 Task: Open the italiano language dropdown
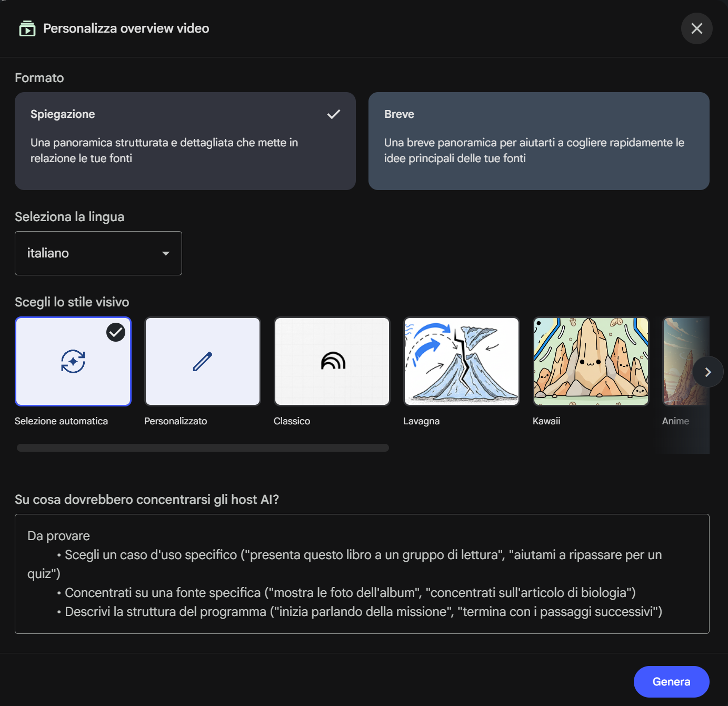(x=98, y=253)
